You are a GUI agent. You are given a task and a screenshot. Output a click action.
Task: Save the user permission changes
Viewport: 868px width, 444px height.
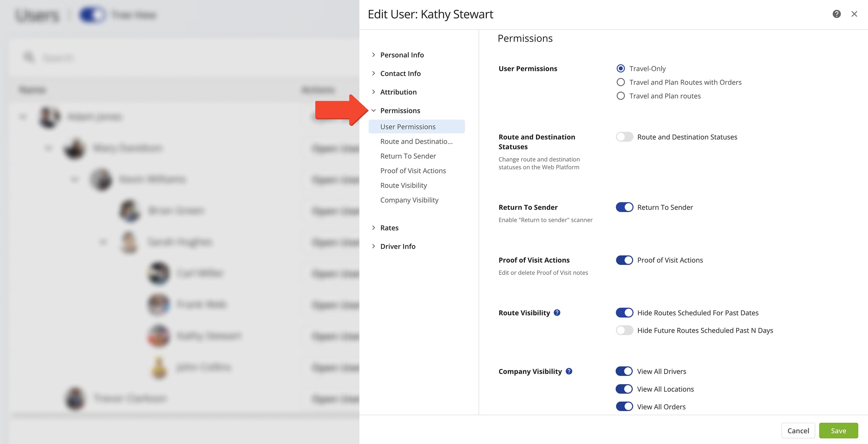click(x=838, y=430)
